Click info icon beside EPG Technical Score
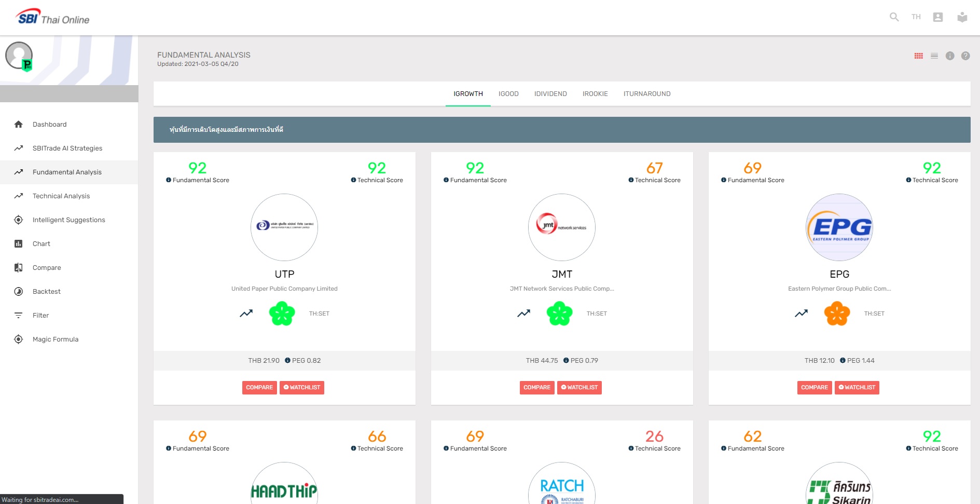980x504 pixels. pos(908,180)
